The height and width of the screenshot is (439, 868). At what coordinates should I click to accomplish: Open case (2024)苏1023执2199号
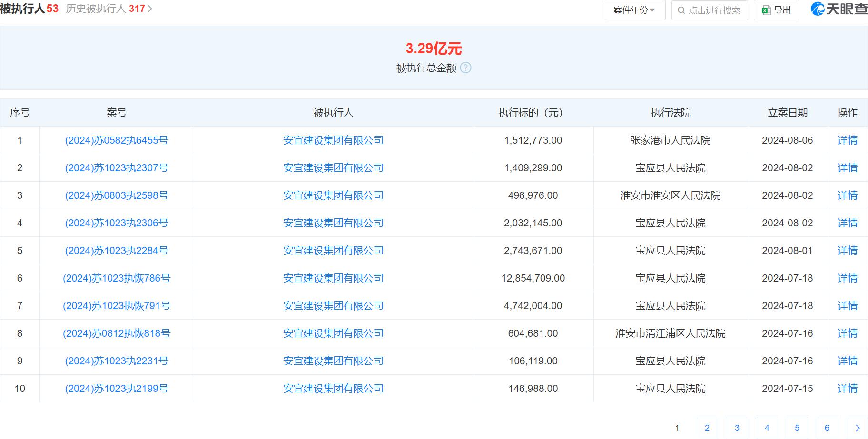click(117, 389)
